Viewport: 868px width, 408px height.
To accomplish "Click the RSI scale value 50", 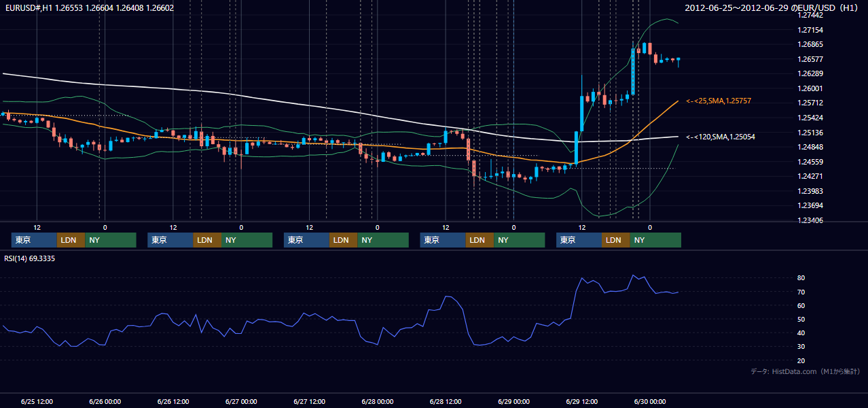I will pos(801,320).
